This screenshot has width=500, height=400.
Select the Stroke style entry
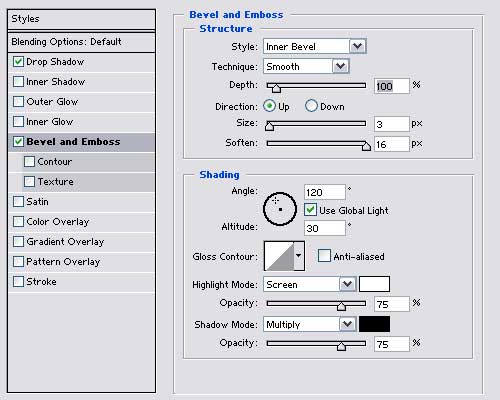pos(81,282)
